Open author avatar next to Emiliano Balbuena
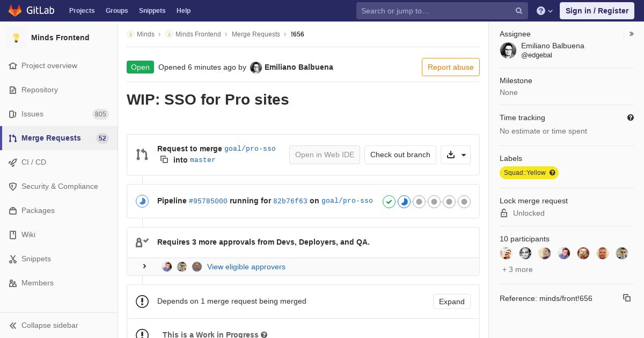Image resolution: width=644 pixels, height=338 pixels. click(256, 68)
